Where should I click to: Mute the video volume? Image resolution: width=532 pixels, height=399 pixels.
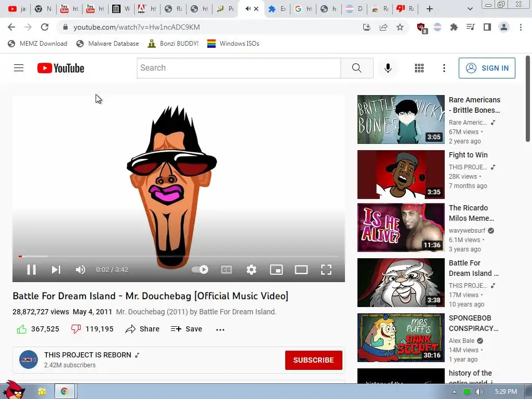pyautogui.click(x=81, y=270)
